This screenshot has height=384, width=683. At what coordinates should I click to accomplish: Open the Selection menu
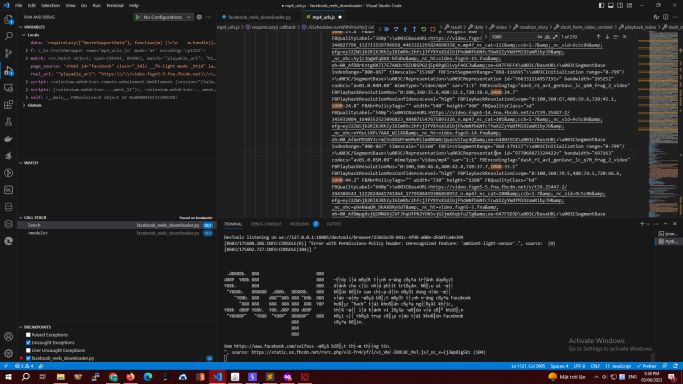[x=51, y=5]
